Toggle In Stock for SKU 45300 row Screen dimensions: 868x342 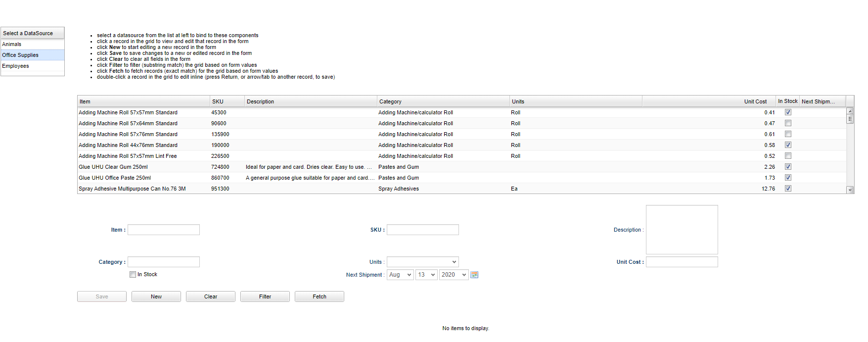[x=788, y=112]
